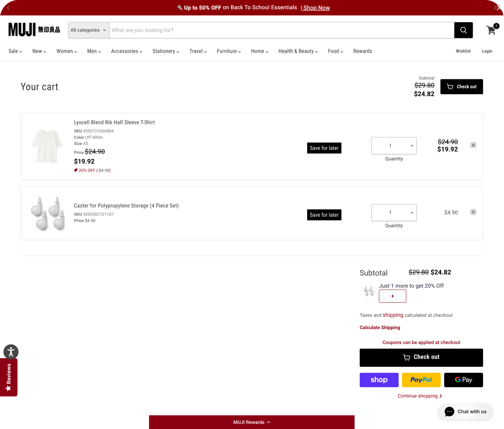Click Shop Now in promo banner
Screen dimensions: 504x429
point(316,8)
